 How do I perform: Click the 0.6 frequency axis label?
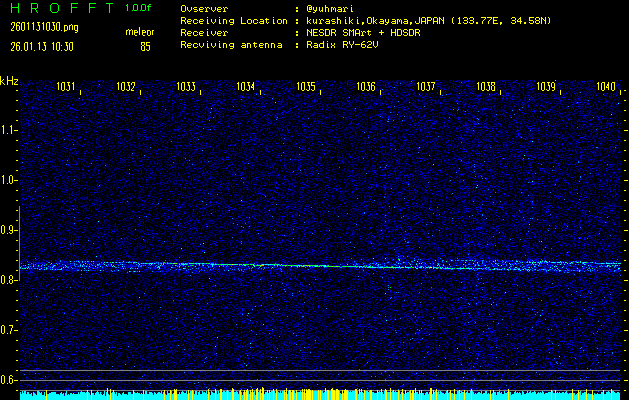[x=9, y=380]
